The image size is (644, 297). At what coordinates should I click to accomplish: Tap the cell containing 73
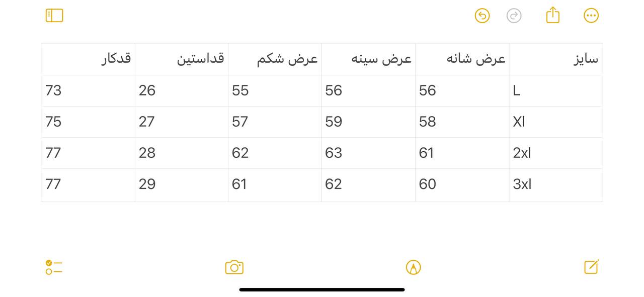(x=89, y=91)
